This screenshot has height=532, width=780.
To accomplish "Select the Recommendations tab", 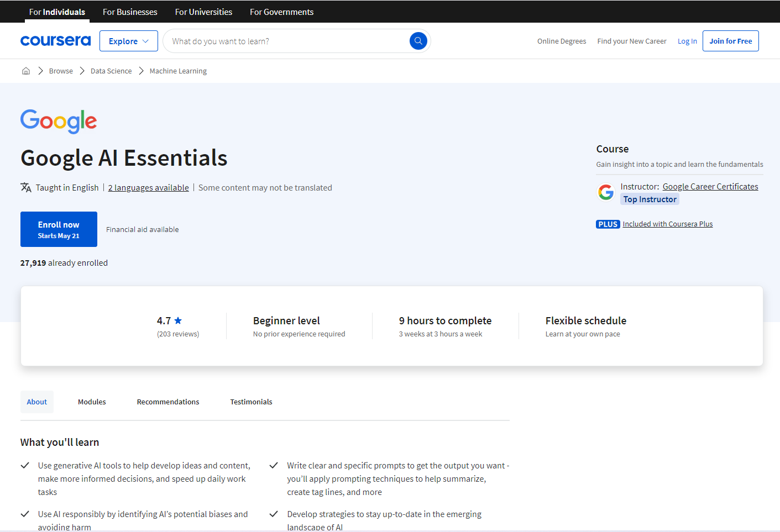I will (168, 402).
